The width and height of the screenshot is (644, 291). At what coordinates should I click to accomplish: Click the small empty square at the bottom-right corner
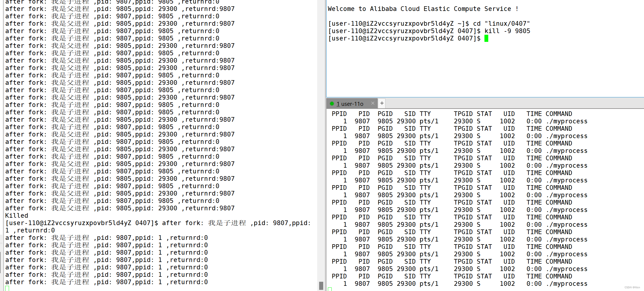point(330,289)
